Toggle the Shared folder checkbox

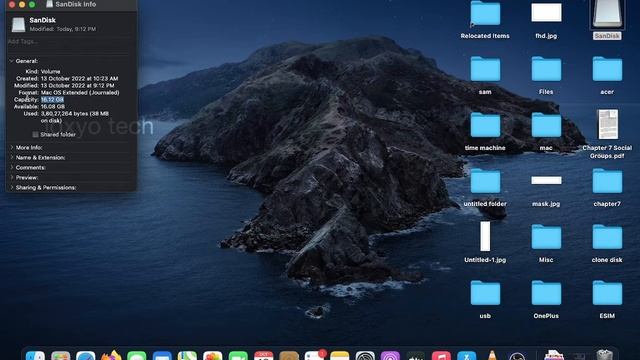point(36,134)
